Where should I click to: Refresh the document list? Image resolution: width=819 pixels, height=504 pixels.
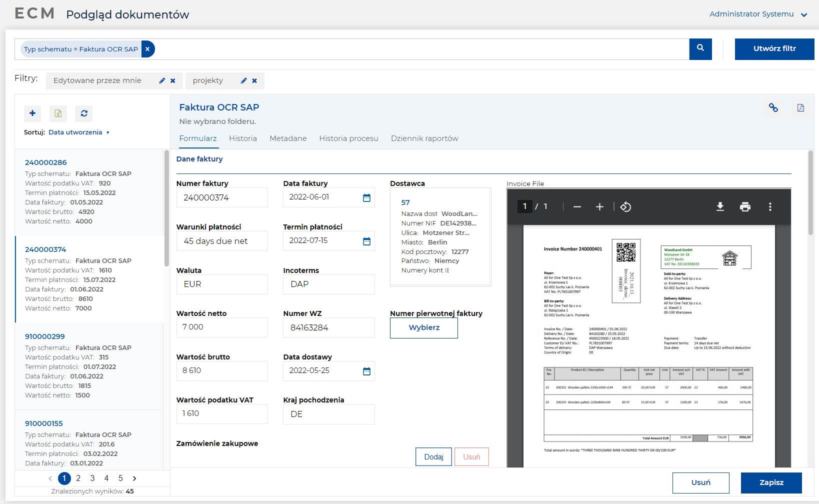[84, 113]
